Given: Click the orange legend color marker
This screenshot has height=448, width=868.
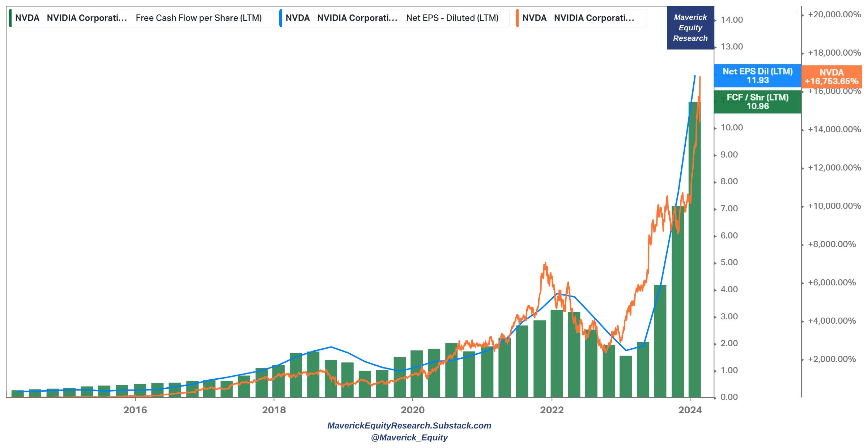Looking at the screenshot, I should 517,18.
